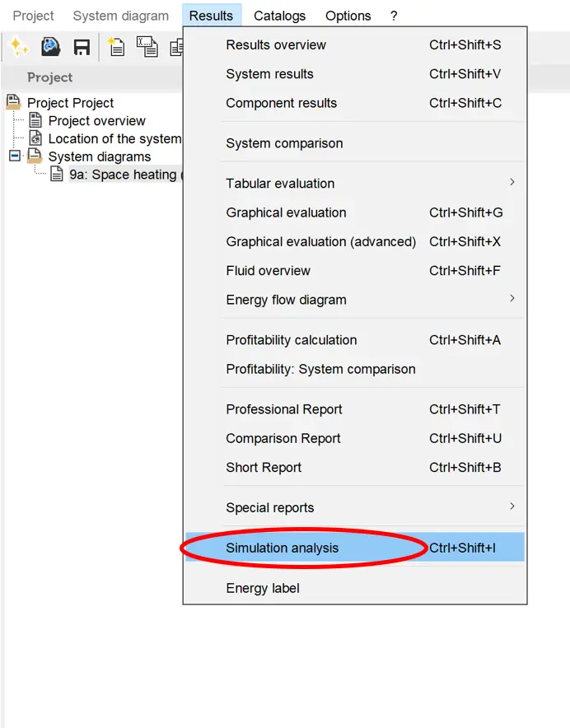Click the Location of the system globe icon
Image resolution: width=570 pixels, height=728 pixels.
tap(35, 138)
